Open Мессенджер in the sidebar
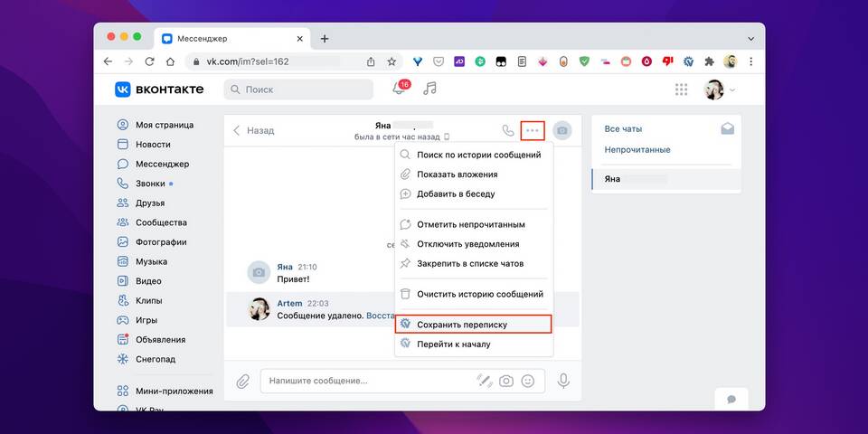Viewport: 868px width, 434px height. click(x=154, y=164)
